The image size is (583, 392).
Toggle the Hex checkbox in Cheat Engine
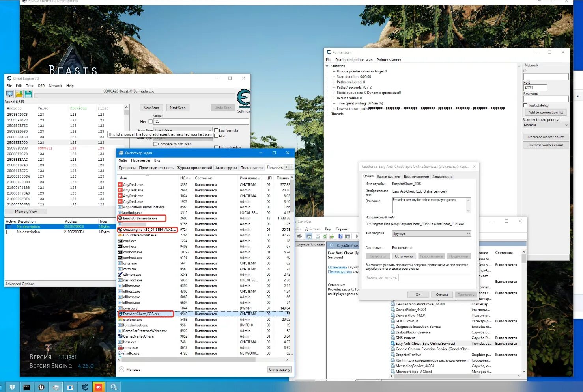tap(150, 121)
